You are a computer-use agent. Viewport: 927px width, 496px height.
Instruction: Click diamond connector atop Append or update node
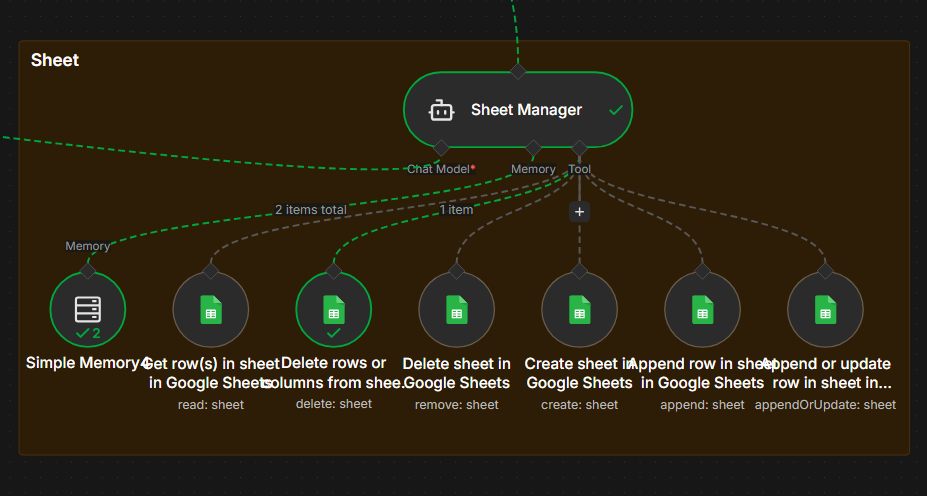point(825,271)
